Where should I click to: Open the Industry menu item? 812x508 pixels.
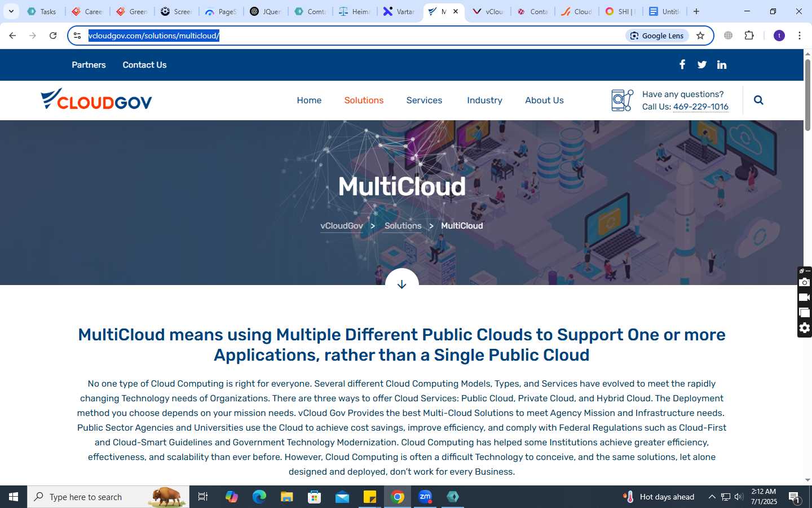tap(484, 100)
